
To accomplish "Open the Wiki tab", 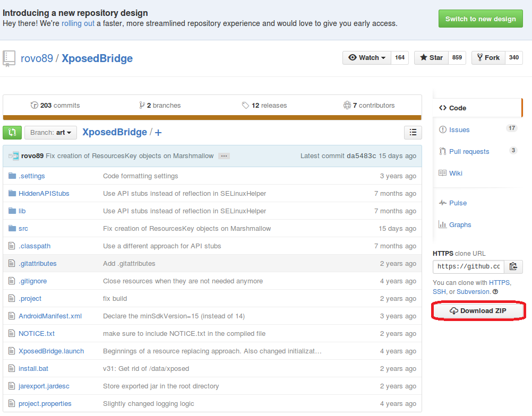I will point(477,174).
